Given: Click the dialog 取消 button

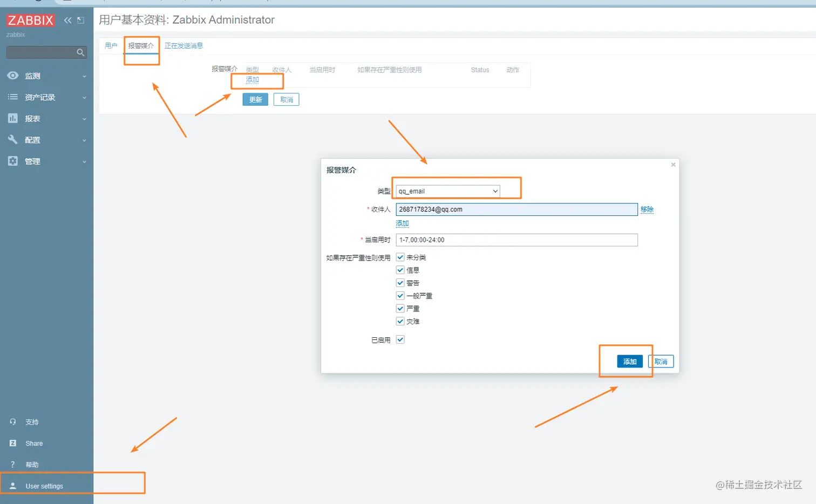Looking at the screenshot, I should [661, 362].
